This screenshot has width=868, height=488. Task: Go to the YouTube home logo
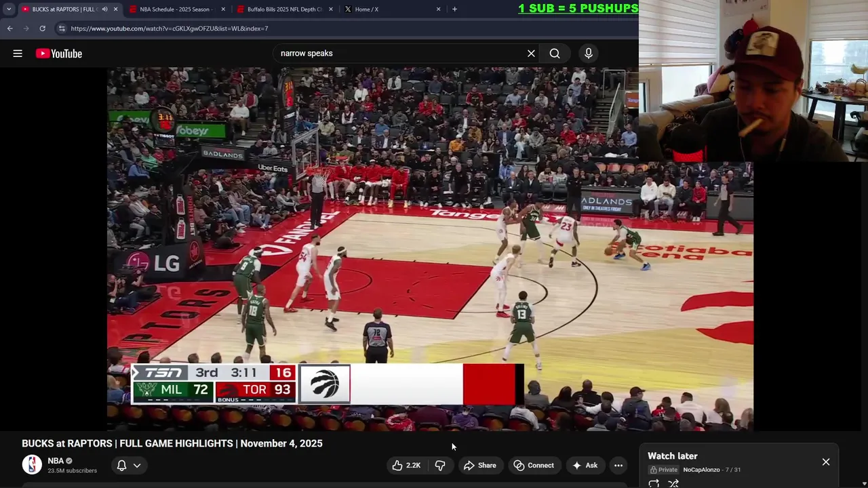pyautogui.click(x=59, y=54)
